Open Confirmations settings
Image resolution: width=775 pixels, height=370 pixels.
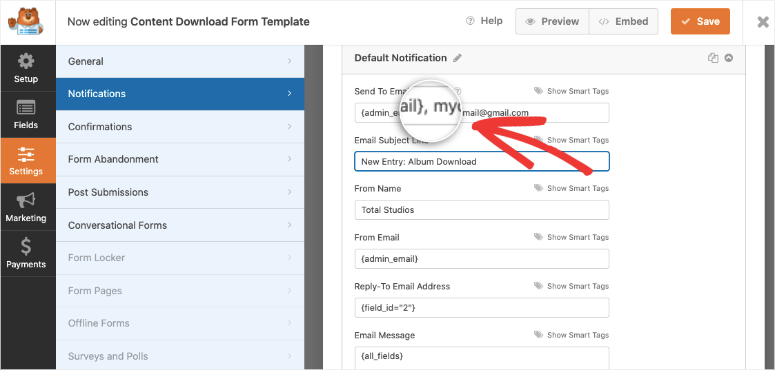(x=180, y=126)
